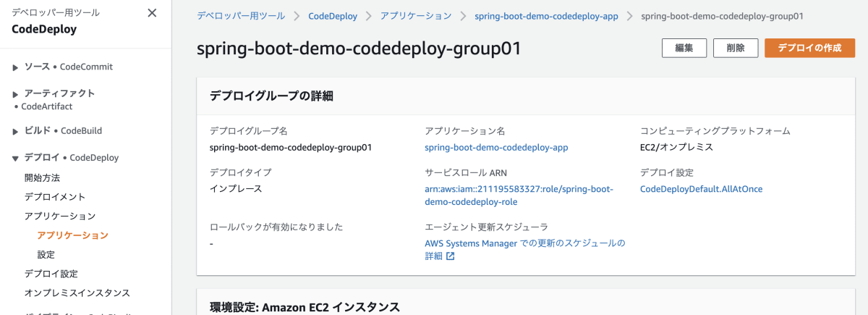Click the page title spring-boot-demo-codedeploy-group01
Image resolution: width=868 pixels, height=315 pixels.
[359, 49]
